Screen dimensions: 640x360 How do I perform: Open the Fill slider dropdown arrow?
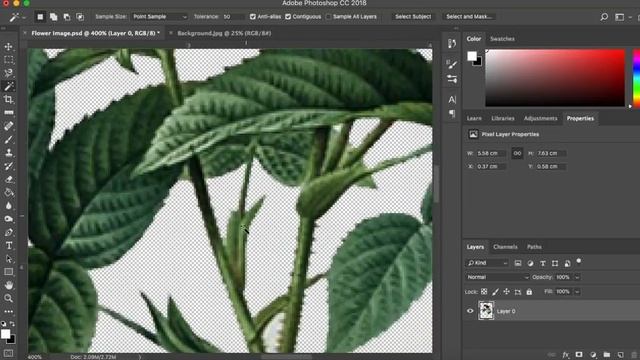(577, 291)
